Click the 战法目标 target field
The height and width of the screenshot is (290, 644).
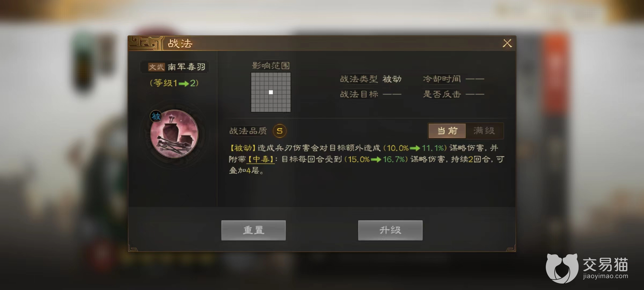coord(371,94)
